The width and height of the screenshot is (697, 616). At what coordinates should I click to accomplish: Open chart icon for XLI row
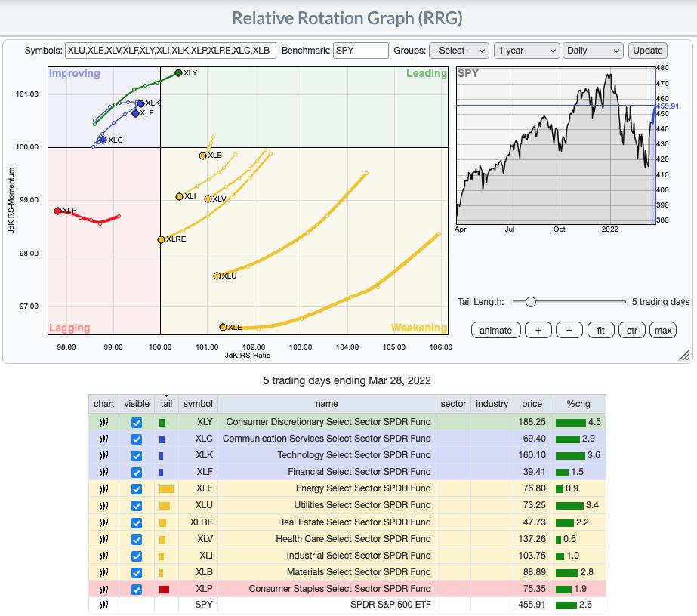tap(103, 556)
